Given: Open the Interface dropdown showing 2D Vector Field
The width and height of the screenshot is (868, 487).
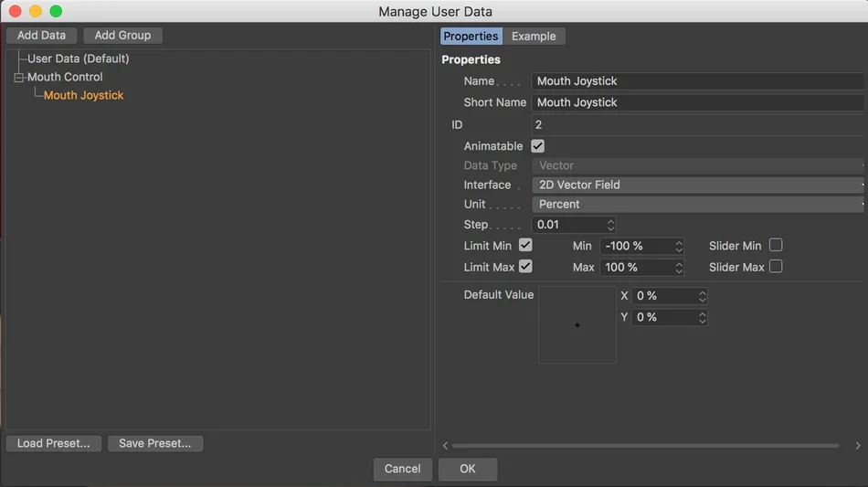Looking at the screenshot, I should point(698,185).
